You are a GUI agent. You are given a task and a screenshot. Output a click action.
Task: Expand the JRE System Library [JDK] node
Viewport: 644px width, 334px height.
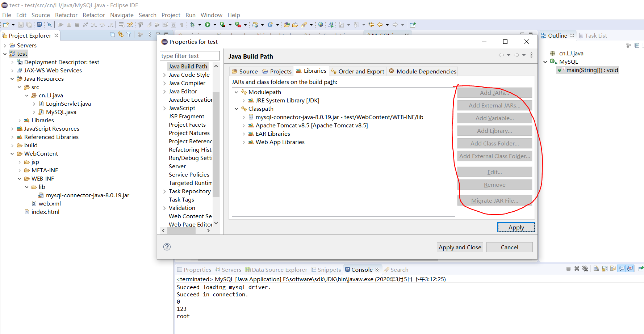click(244, 100)
